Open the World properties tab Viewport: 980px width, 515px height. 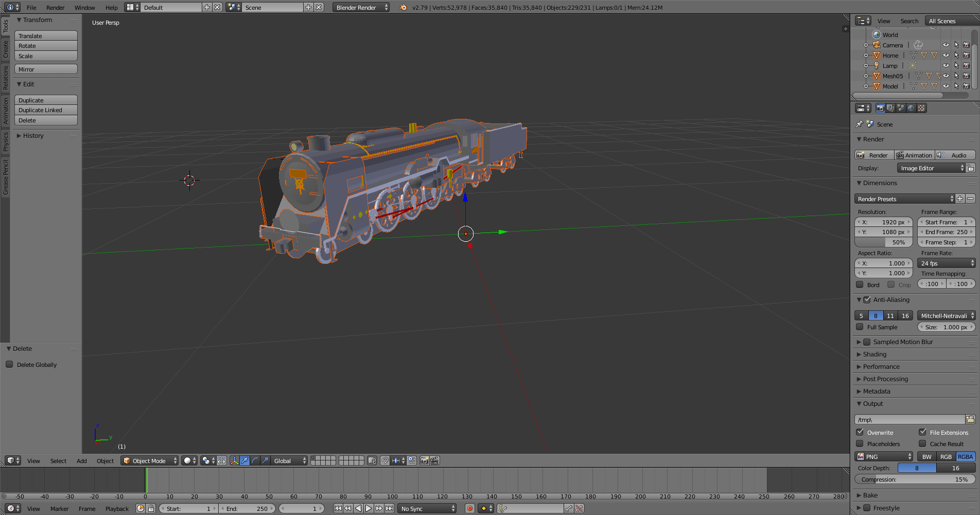(x=911, y=108)
